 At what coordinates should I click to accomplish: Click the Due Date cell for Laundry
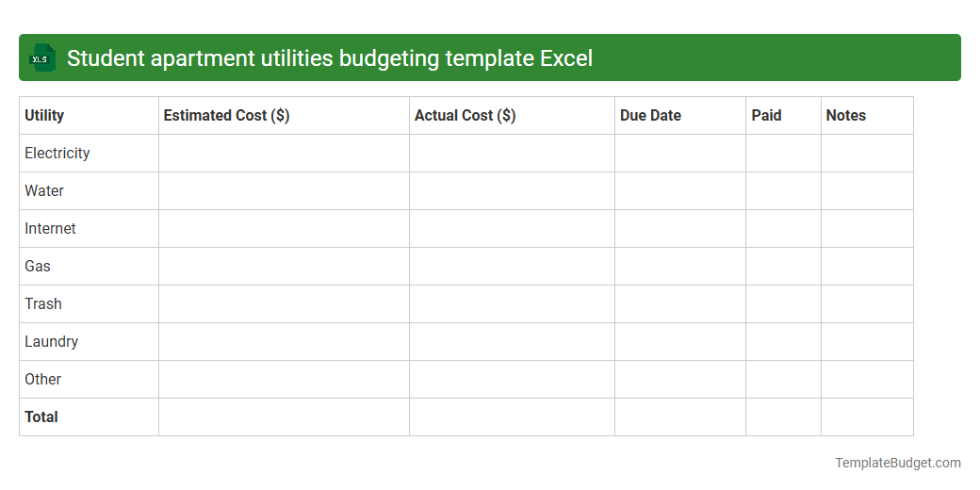[680, 342]
